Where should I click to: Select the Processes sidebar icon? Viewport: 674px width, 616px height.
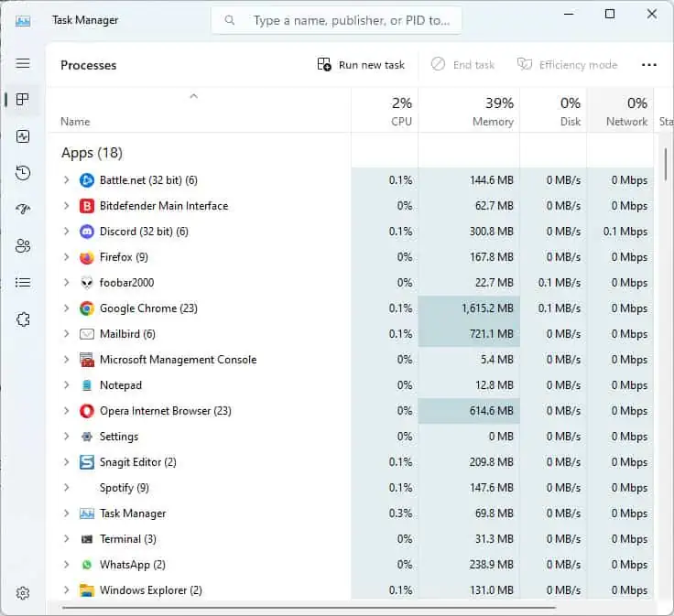click(x=23, y=100)
